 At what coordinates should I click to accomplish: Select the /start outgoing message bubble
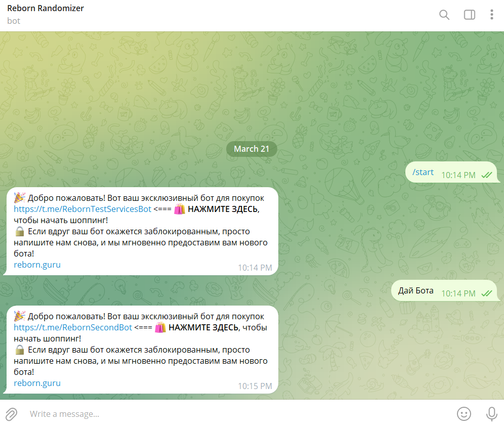point(423,172)
